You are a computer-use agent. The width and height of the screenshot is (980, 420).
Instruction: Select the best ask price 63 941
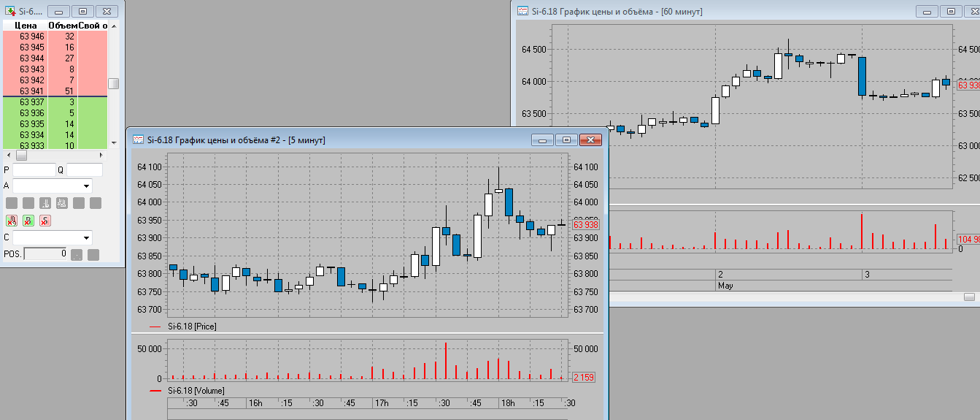[32, 91]
